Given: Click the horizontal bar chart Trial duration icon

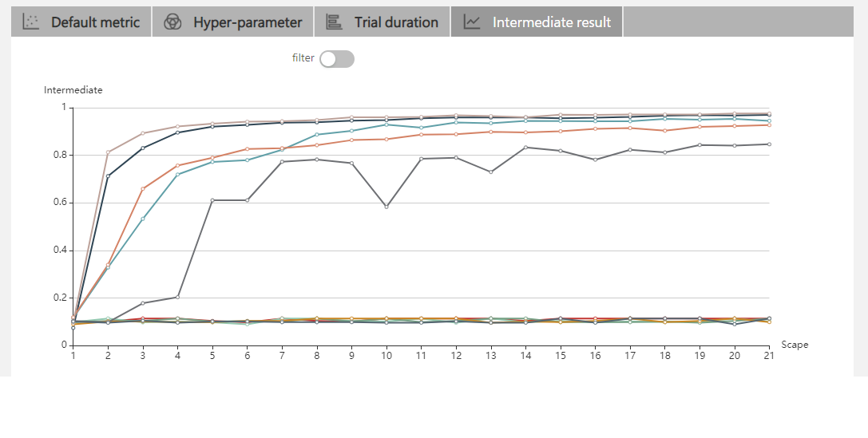Looking at the screenshot, I should click(334, 22).
